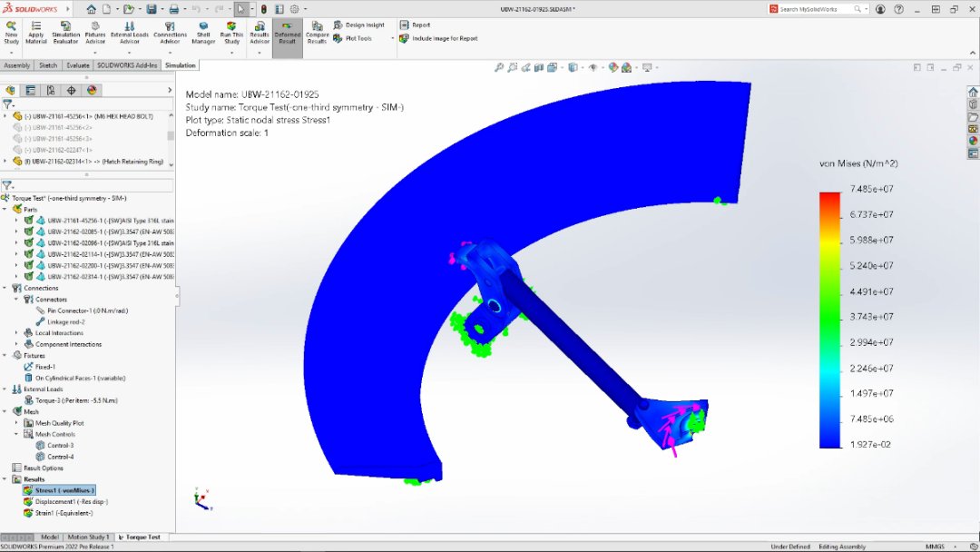Click Run This Study

point(231,32)
